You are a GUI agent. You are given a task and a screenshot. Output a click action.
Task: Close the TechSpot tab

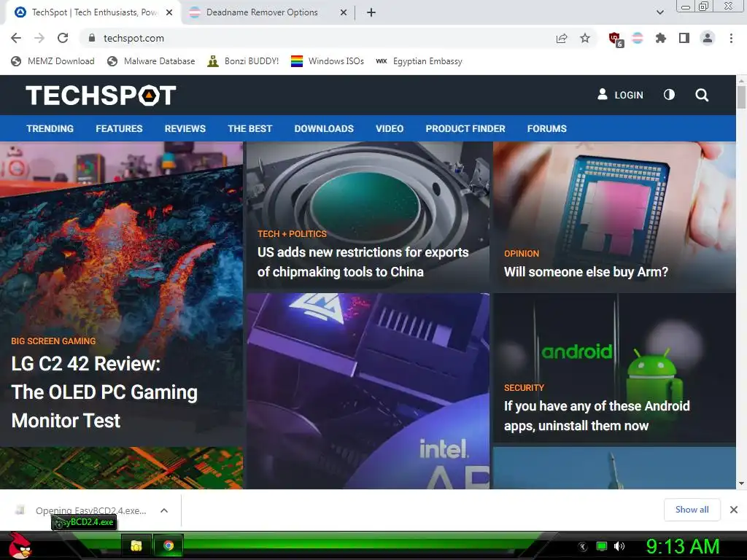pyautogui.click(x=169, y=12)
